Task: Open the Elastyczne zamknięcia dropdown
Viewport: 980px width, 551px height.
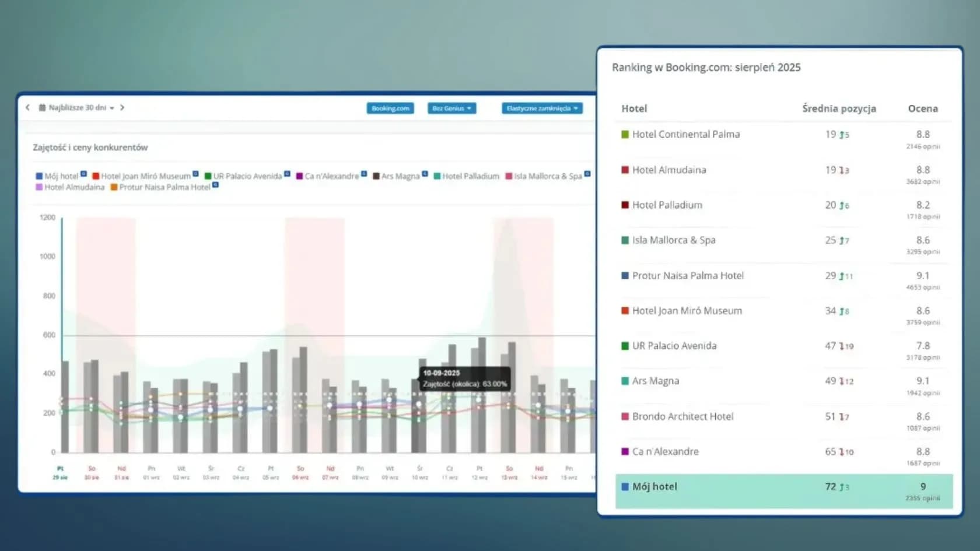Action: click(x=542, y=108)
